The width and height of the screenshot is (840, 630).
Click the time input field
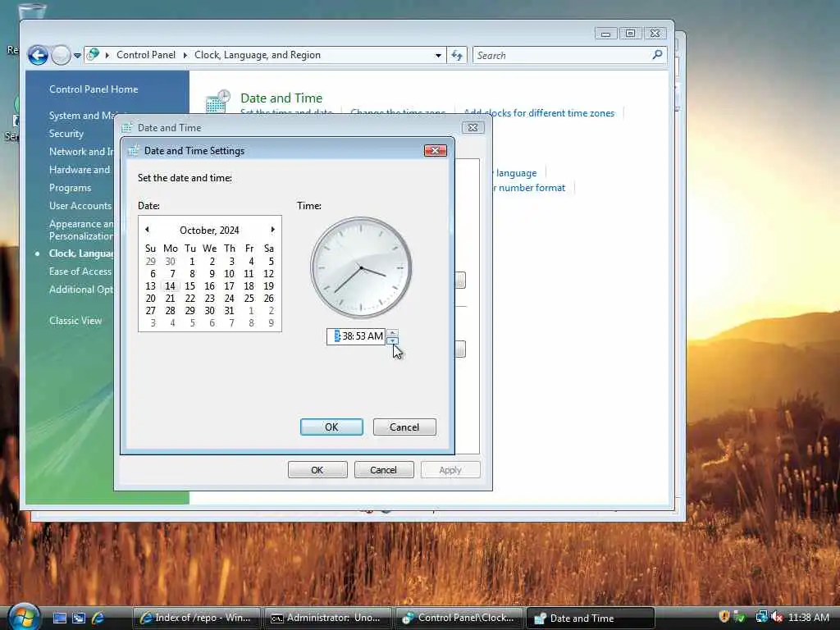(x=356, y=336)
